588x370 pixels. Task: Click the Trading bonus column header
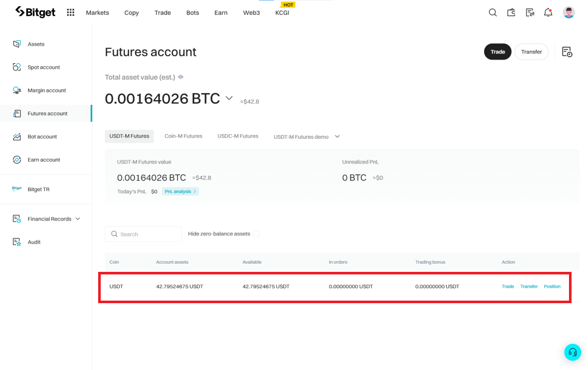(x=430, y=262)
